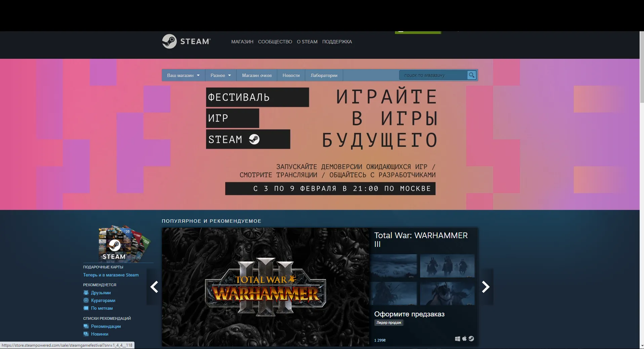Viewport: 644px width, 349px height.
Task: Click the ПОДАРОЧНЫЕ КАРТЫ heading
Action: (x=103, y=267)
